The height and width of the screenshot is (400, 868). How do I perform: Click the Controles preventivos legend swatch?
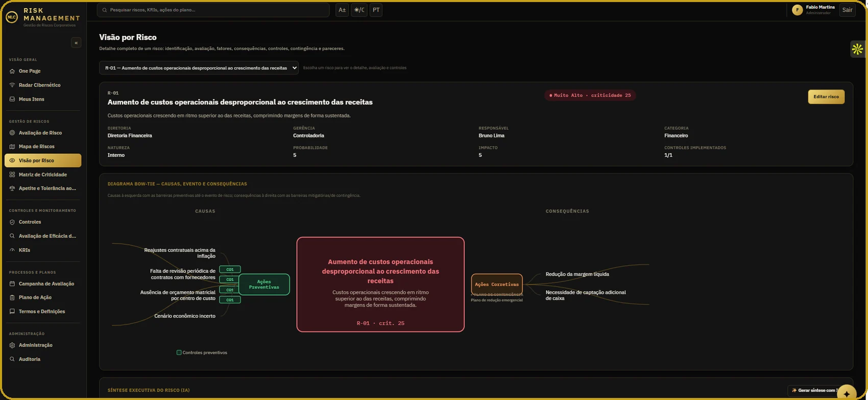[x=179, y=352]
